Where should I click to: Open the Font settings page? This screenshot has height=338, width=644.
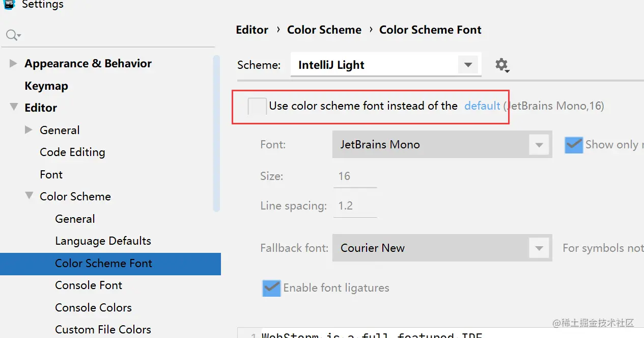[x=51, y=174]
